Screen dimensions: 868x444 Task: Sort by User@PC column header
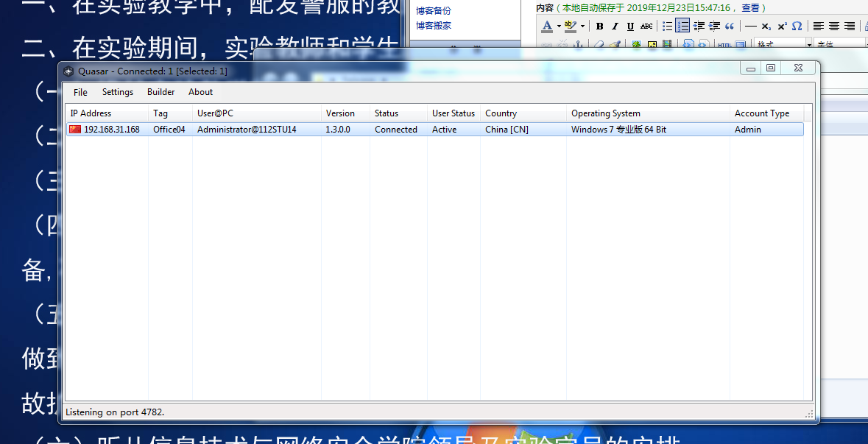click(257, 113)
